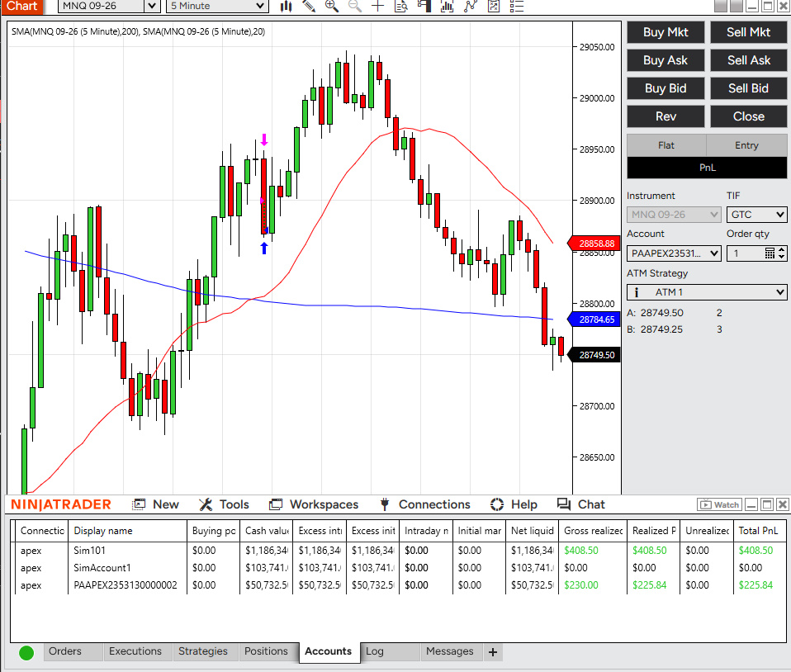Click the green connection status circle

[x=26, y=653]
